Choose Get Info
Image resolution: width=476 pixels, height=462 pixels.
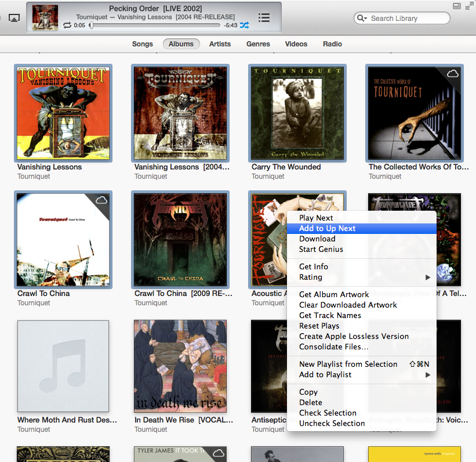pyautogui.click(x=362, y=266)
